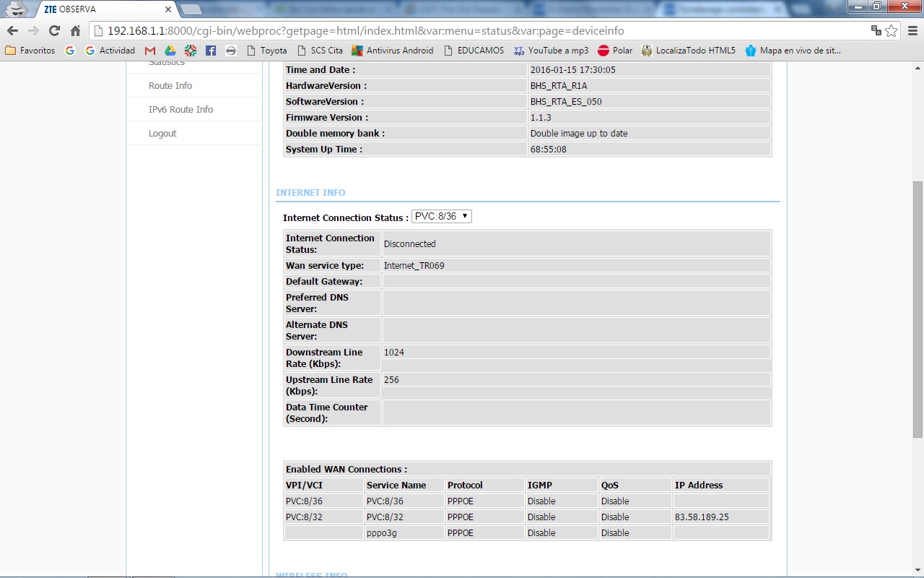Viewport: 924px width, 578px height.
Task: Open the Polar bookmark
Action: tap(615, 51)
